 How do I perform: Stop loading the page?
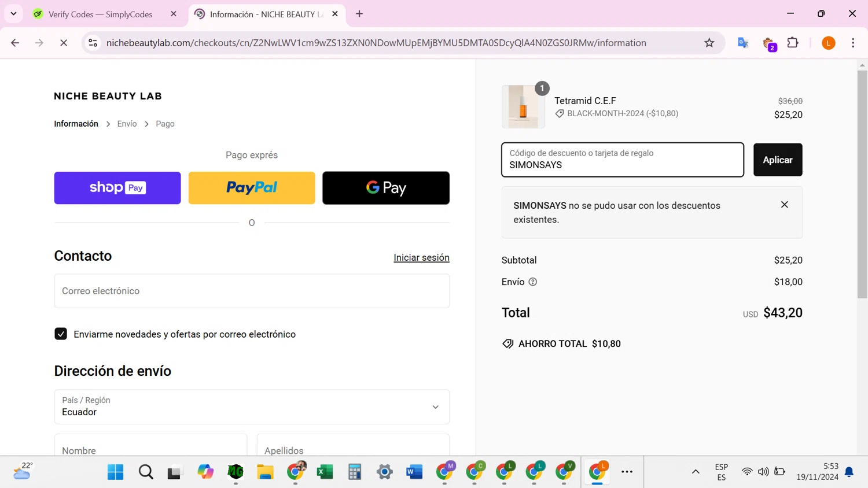point(64,43)
